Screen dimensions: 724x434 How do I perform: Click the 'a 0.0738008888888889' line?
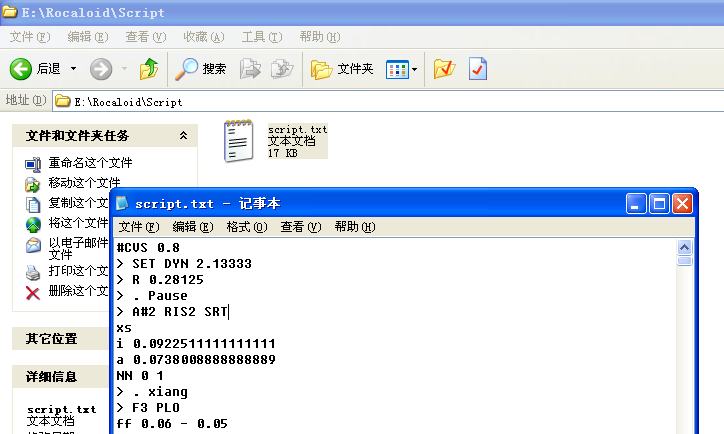[196, 360]
